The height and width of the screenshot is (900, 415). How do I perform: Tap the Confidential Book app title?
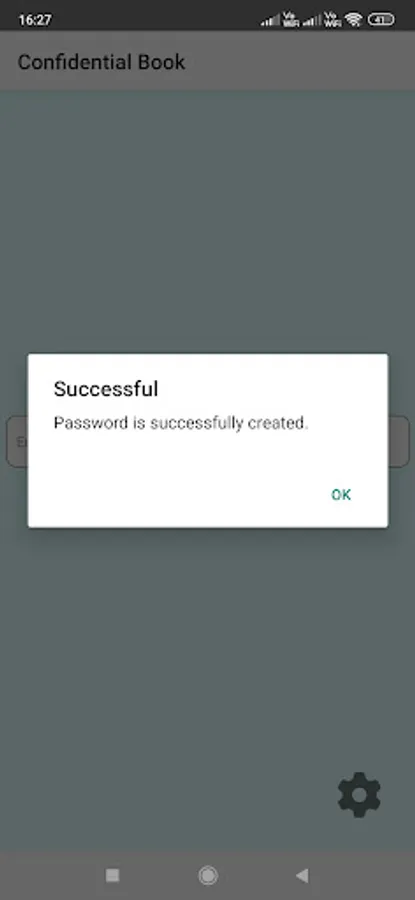pos(102,62)
